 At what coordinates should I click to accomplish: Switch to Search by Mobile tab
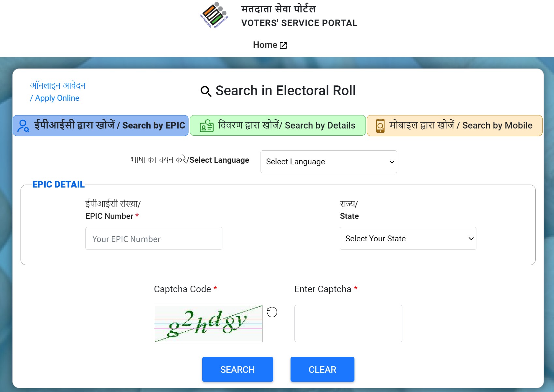(x=455, y=126)
